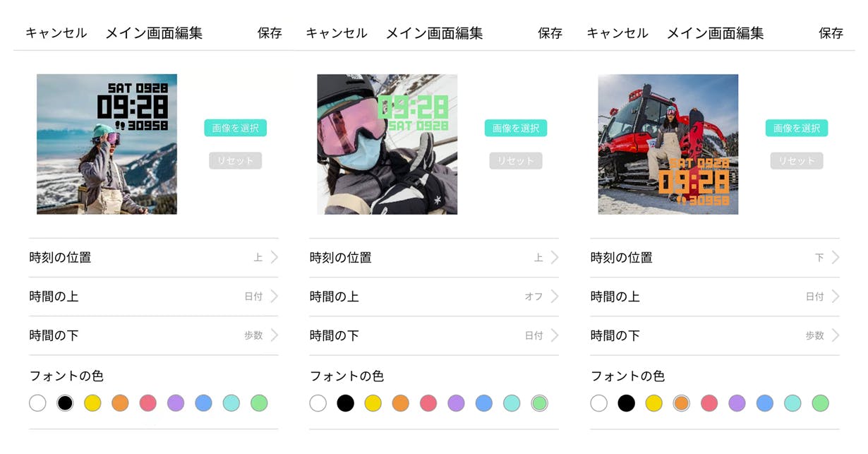Pick pink font color in the left panel
The width and height of the screenshot is (868, 454).
(x=147, y=403)
